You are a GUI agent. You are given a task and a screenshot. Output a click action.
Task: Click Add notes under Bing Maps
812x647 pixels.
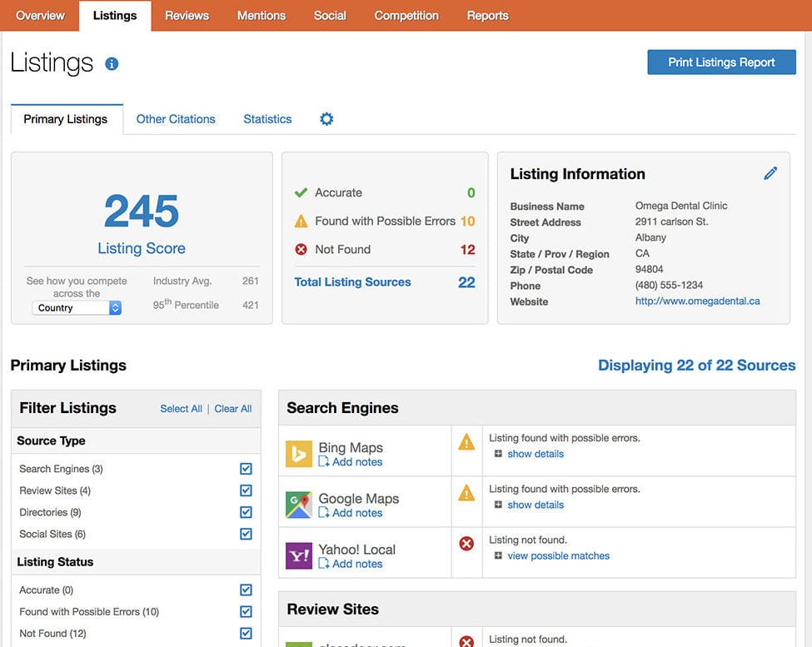point(357,461)
